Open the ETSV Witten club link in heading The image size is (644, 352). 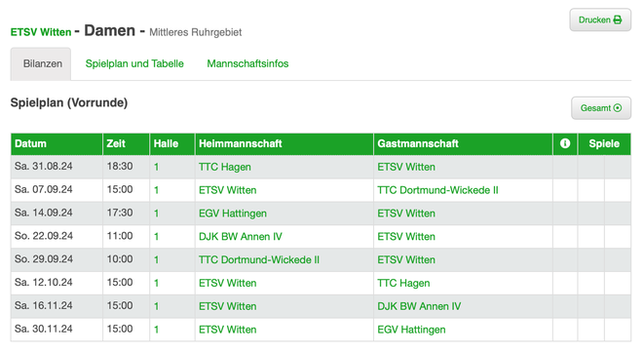41,32
